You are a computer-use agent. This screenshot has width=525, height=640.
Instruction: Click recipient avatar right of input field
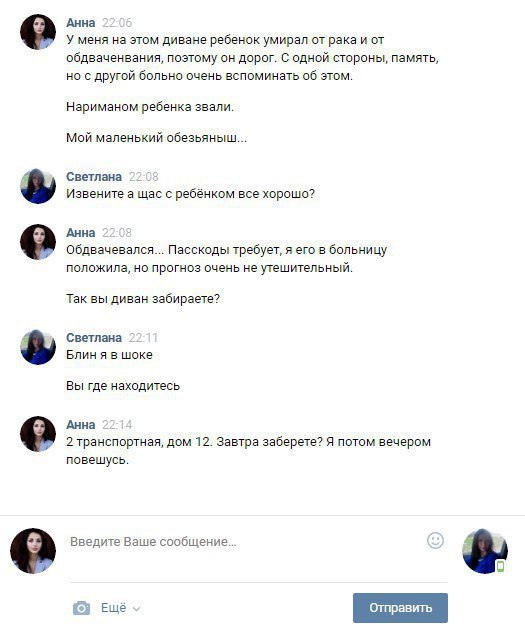tap(485, 551)
